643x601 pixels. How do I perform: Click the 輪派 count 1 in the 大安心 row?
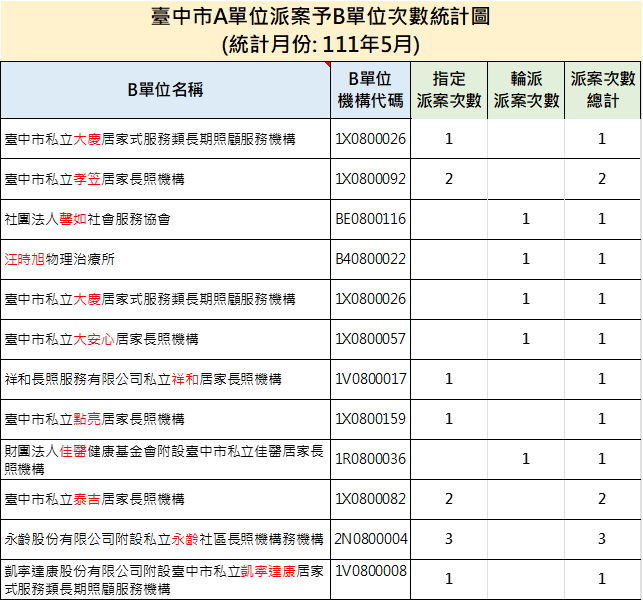click(x=526, y=339)
